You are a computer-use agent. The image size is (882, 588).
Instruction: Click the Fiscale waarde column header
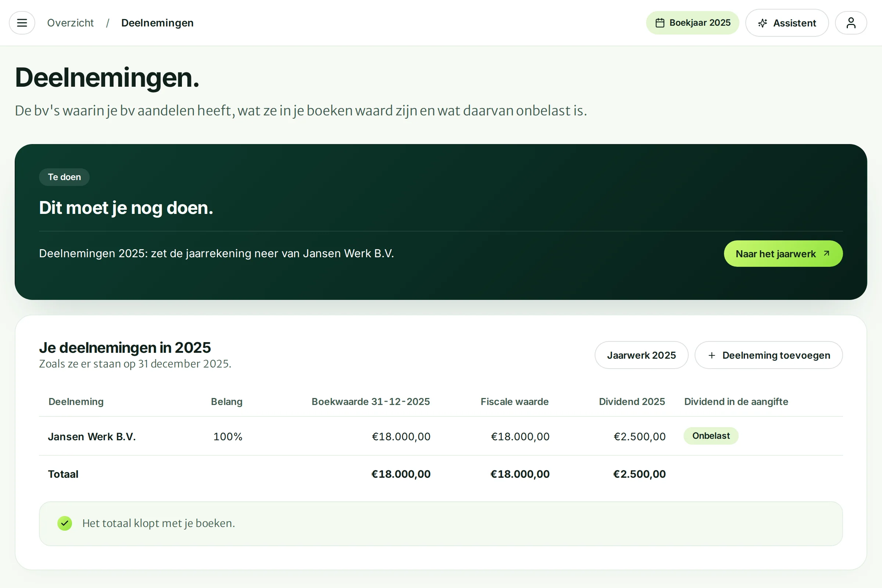pyautogui.click(x=514, y=402)
